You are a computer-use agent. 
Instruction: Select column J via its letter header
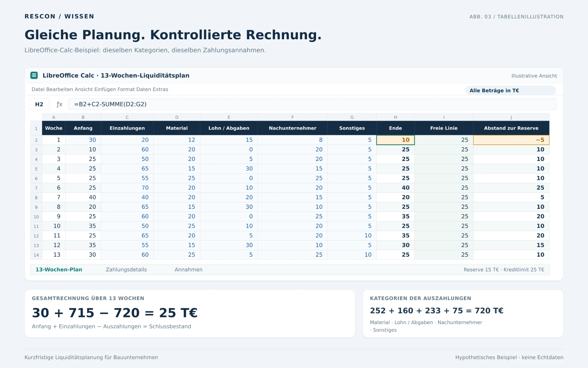pyautogui.click(x=511, y=117)
